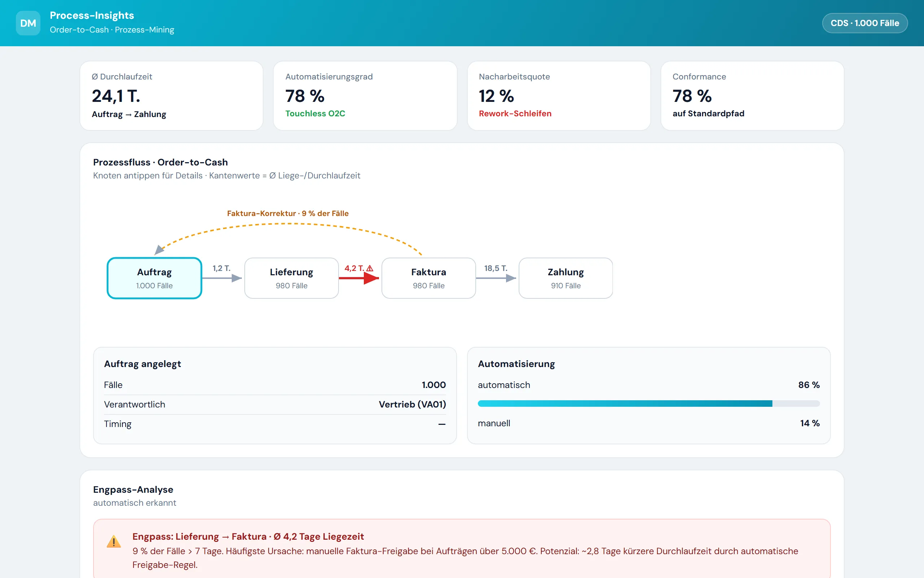This screenshot has width=924, height=578.
Task: Select the Faktura process node
Action: [x=428, y=278]
